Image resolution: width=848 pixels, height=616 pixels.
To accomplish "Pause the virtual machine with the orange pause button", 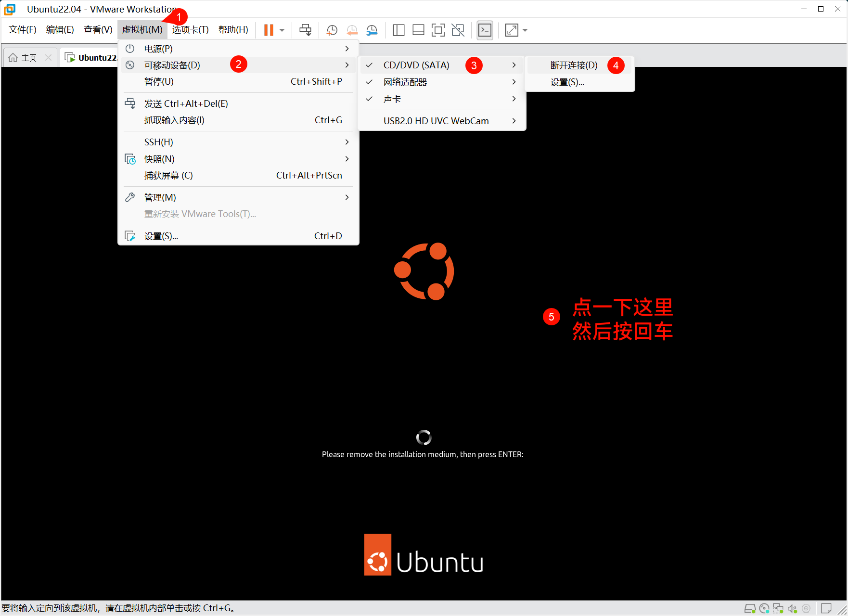I will click(x=269, y=30).
